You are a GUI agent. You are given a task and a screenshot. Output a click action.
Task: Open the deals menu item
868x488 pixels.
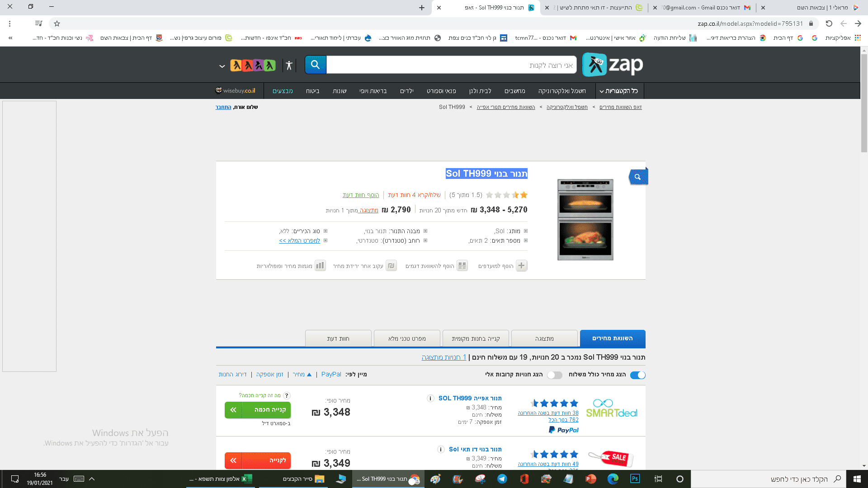tap(283, 91)
